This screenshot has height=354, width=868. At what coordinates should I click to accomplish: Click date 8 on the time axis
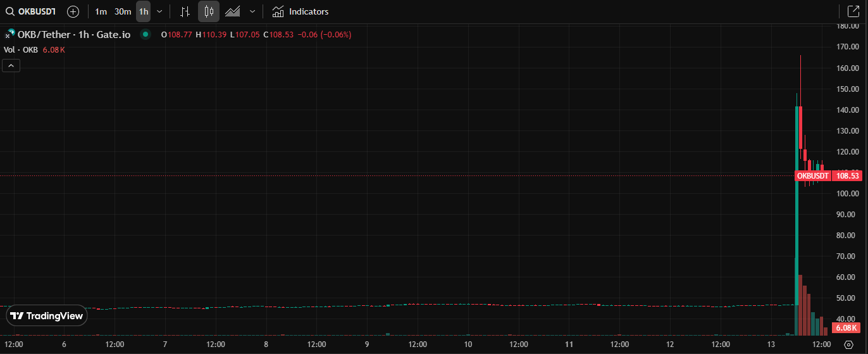266,345
